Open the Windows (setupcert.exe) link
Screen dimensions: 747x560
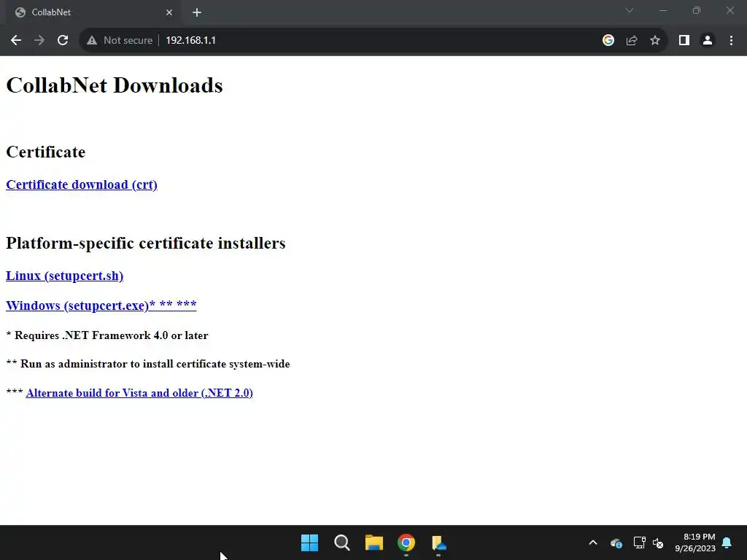pos(101,306)
